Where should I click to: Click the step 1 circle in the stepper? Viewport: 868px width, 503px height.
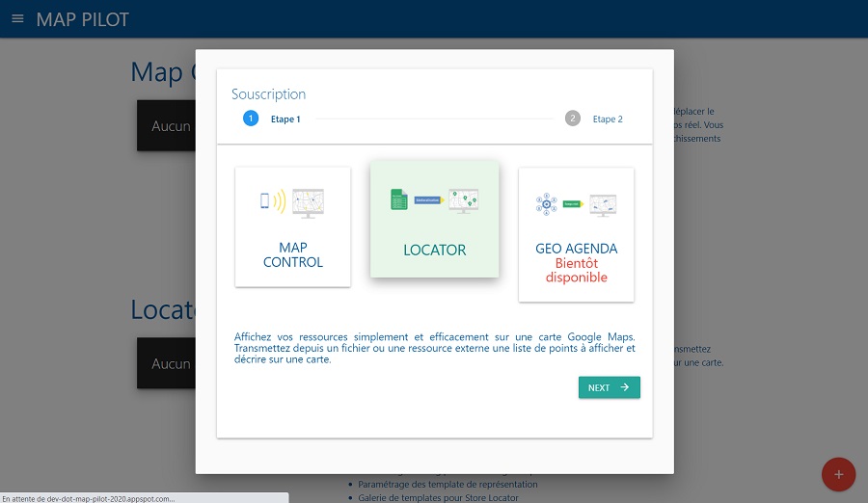click(x=251, y=119)
